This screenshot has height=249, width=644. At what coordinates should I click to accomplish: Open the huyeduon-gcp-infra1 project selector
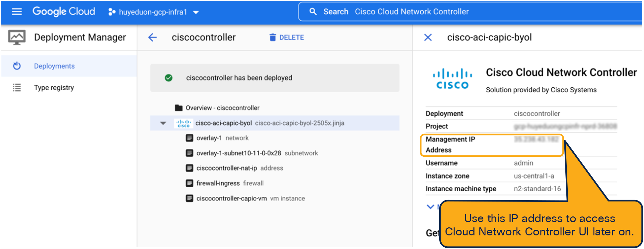(154, 12)
